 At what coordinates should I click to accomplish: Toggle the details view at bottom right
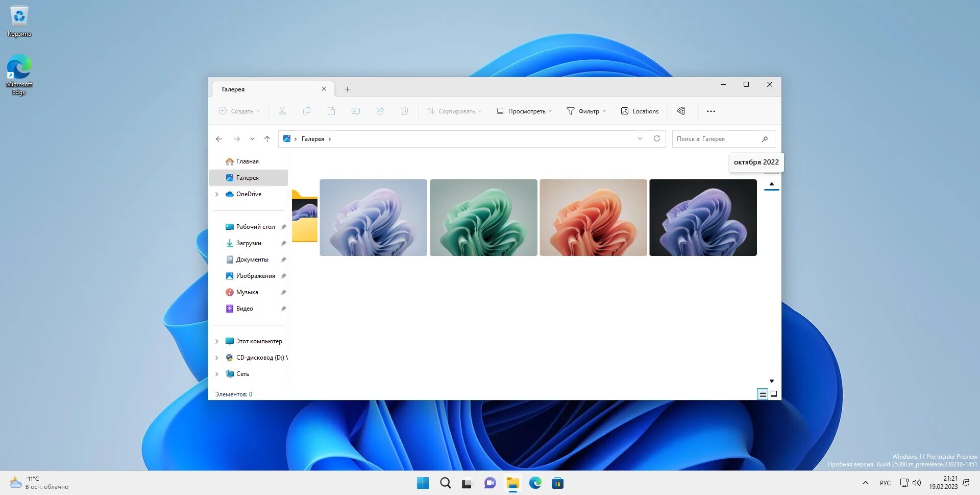click(x=762, y=394)
